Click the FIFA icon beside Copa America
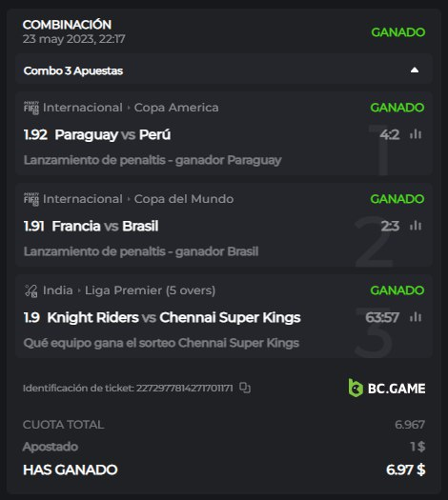 point(31,108)
